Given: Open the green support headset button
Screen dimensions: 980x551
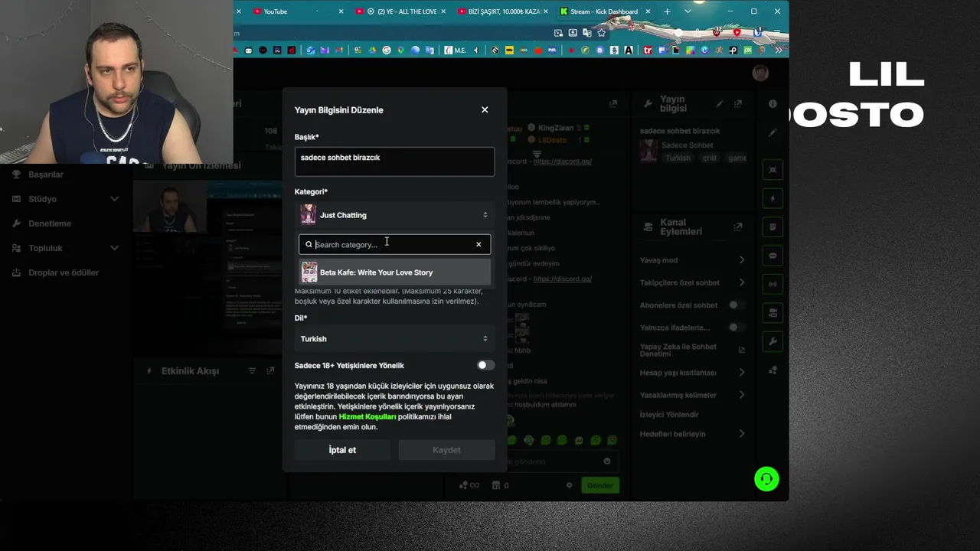Looking at the screenshot, I should click(x=766, y=479).
